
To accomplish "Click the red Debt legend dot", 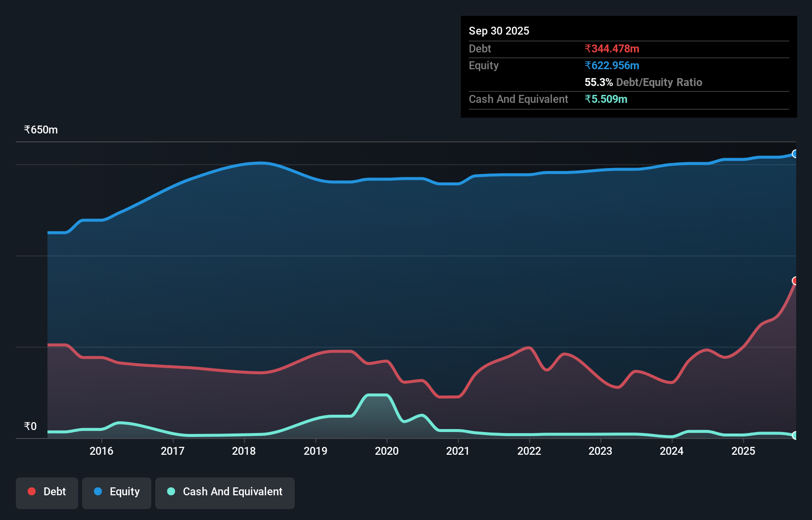I will tap(31, 491).
